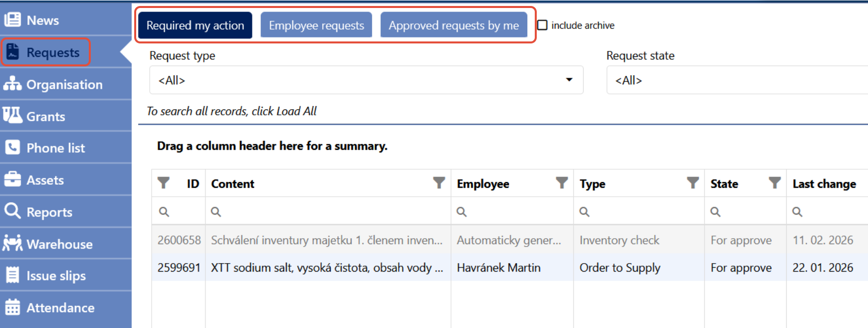This screenshot has width=868, height=328.
Task: Open the Type column filter funnel
Action: click(693, 183)
